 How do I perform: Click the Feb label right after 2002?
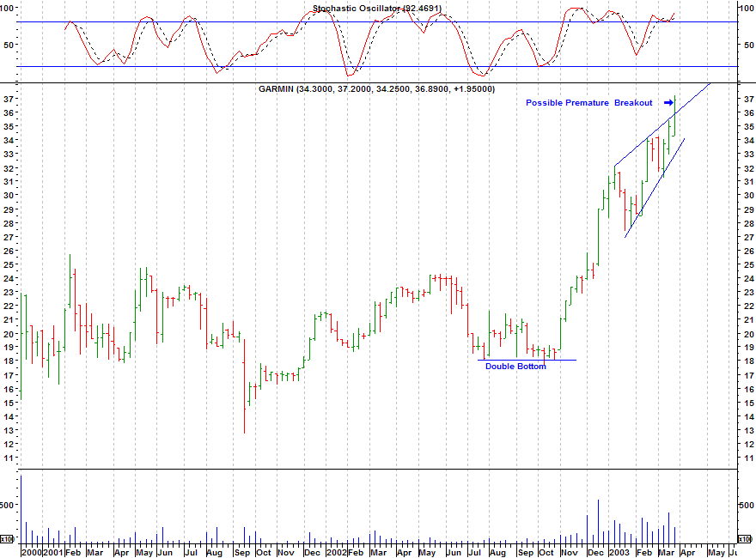click(356, 553)
